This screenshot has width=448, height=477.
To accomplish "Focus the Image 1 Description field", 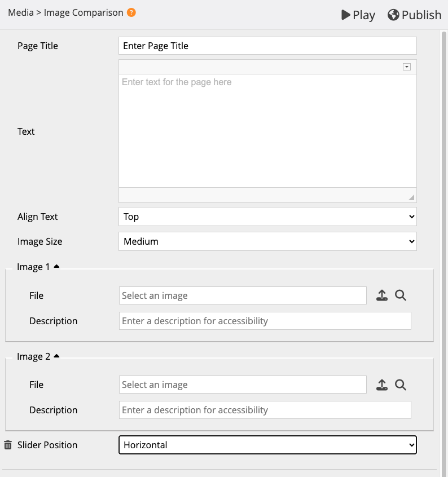I will [x=265, y=321].
